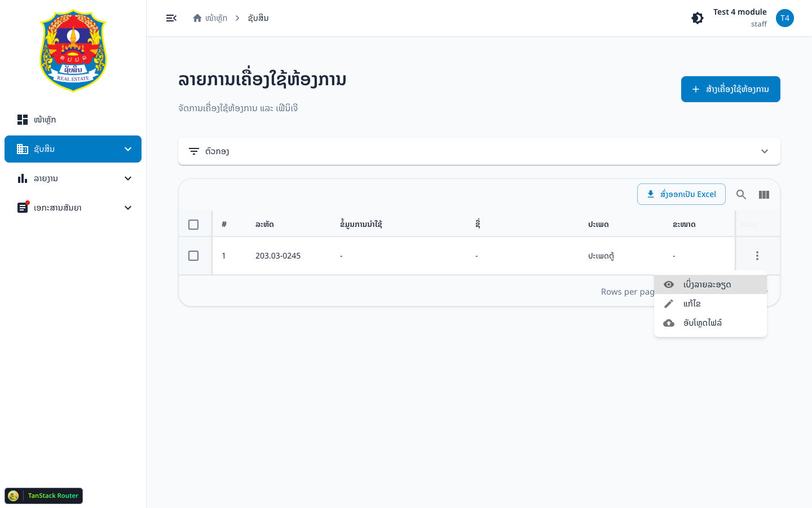Click the ສົ່ງອອກເປັນ Excel export button
The width and height of the screenshot is (812, 508).
click(x=681, y=194)
